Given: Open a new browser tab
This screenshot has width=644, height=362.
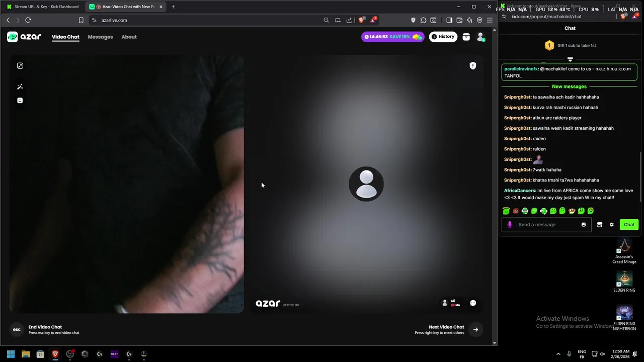Looking at the screenshot, I should 173,7.
